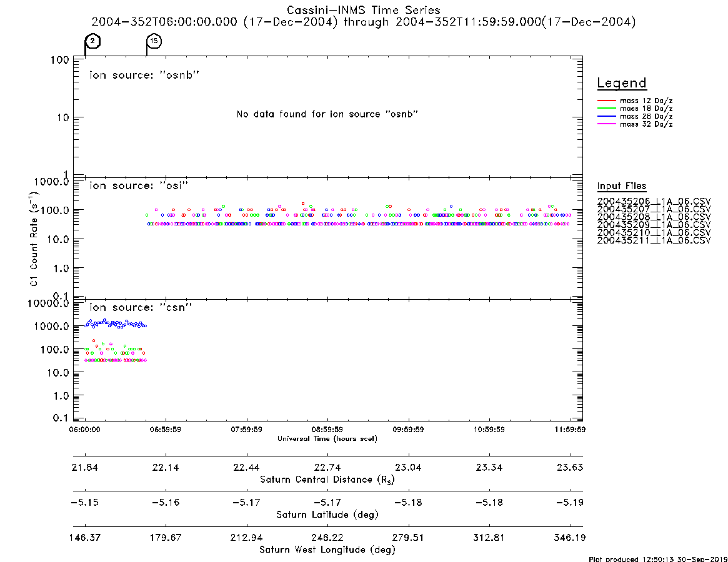Click the date range subtitle under the title
The height and width of the screenshot is (562, 728).
click(x=364, y=22)
